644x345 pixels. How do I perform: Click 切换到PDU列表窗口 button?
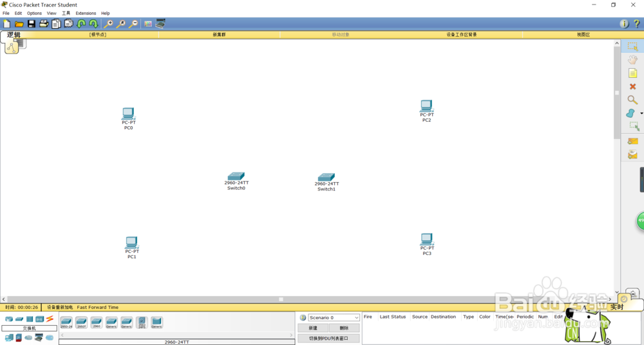pos(328,339)
